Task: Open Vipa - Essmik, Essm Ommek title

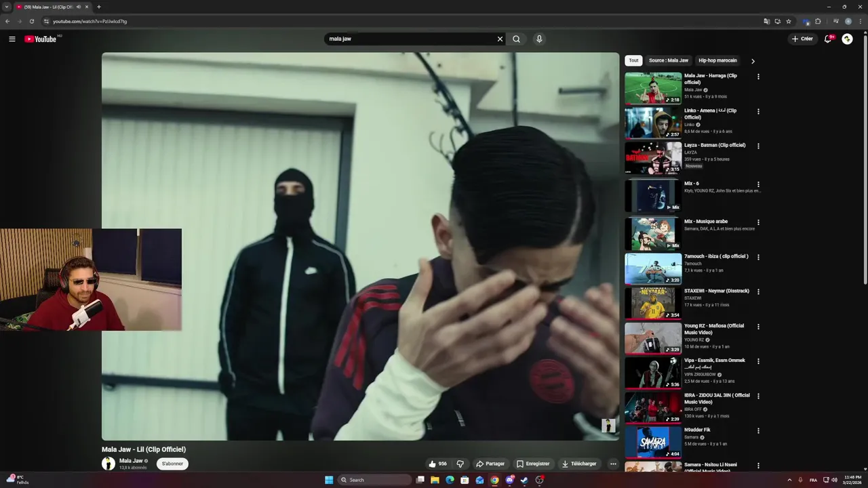Action: (714, 363)
